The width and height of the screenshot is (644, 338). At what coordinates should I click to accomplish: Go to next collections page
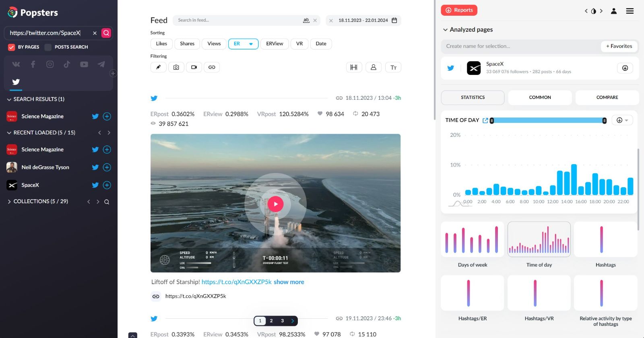tap(98, 202)
